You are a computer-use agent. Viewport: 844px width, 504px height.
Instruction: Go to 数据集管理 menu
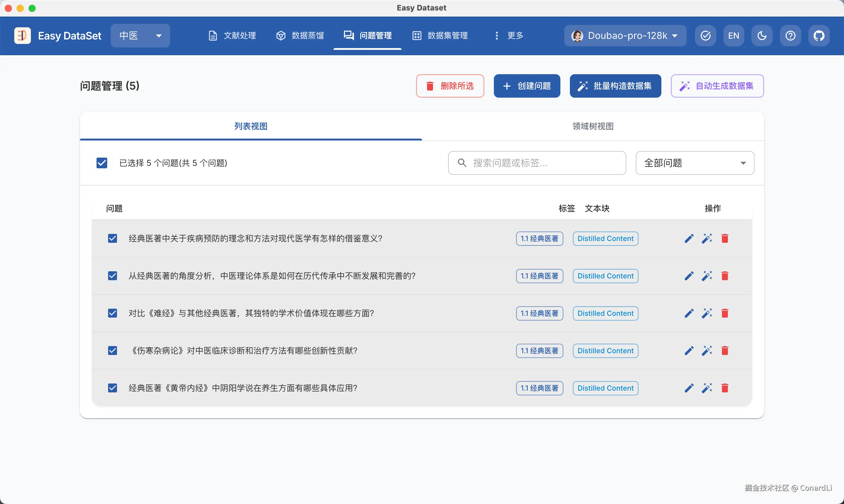click(440, 36)
